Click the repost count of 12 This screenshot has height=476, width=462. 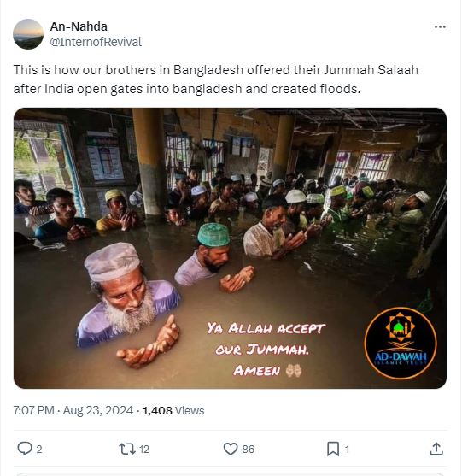(x=144, y=449)
